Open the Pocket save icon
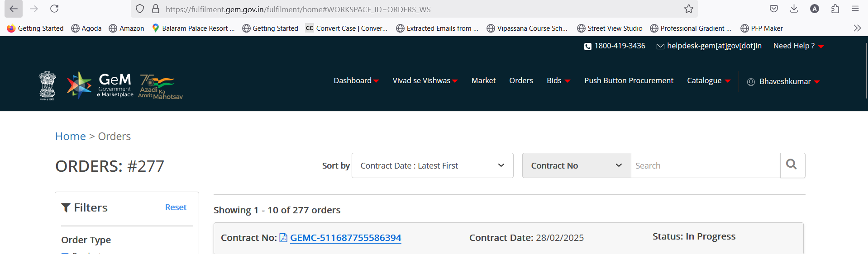The height and width of the screenshot is (254, 868). 773,9
